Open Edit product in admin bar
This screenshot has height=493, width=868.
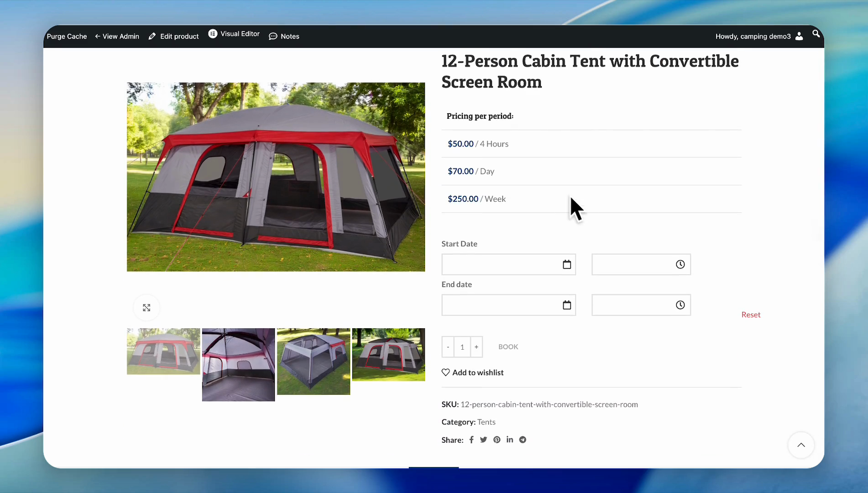(174, 37)
